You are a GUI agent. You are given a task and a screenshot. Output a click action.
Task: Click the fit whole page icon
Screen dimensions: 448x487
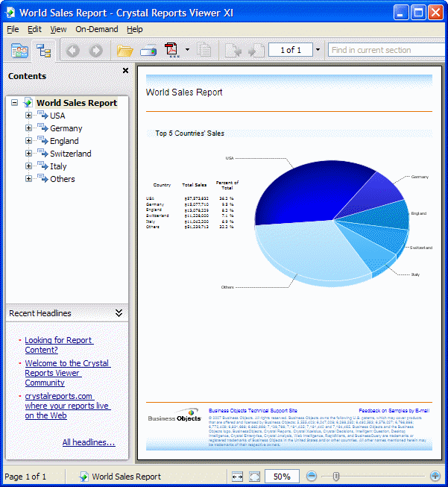tap(255, 477)
